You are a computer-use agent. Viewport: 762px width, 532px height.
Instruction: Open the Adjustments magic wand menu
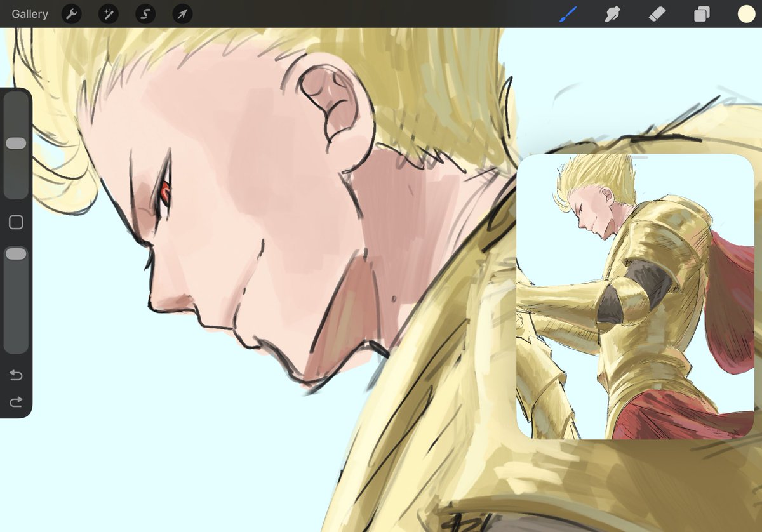click(x=109, y=14)
